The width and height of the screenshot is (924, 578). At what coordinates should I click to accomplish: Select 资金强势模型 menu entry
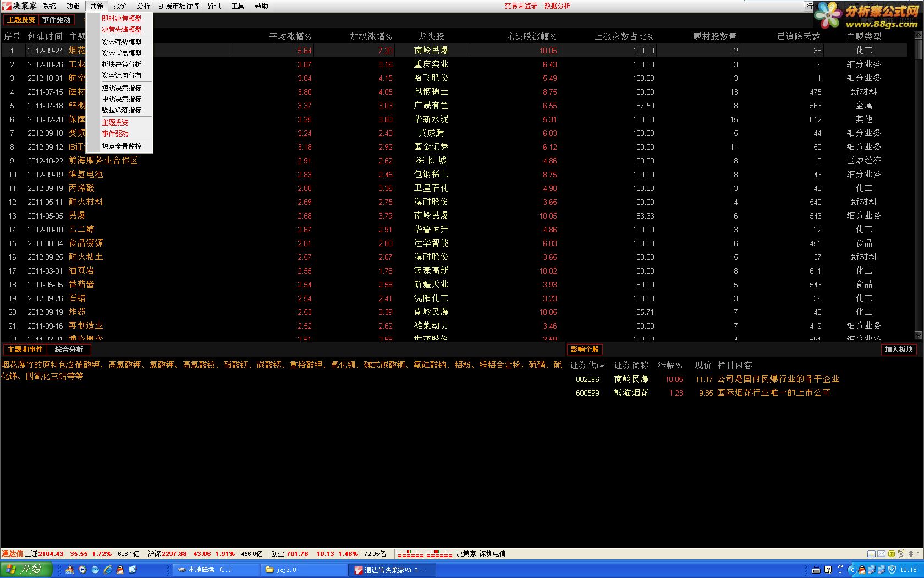pos(120,42)
